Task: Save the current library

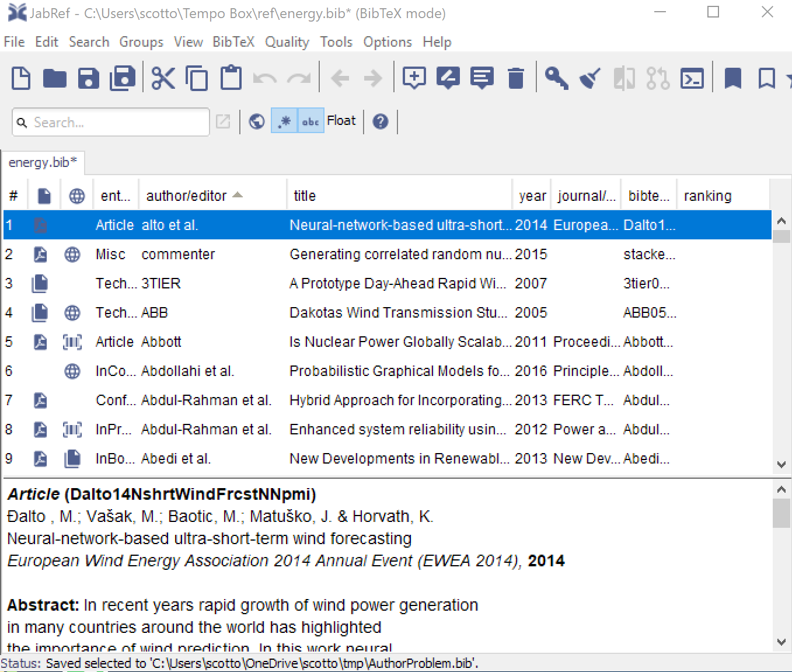Action: (x=89, y=78)
